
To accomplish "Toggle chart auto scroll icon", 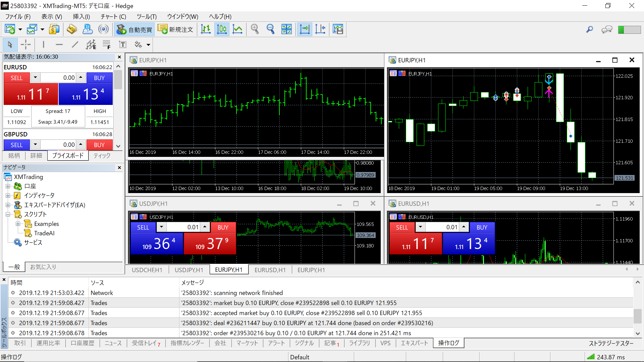I will pyautogui.click(x=305, y=29).
